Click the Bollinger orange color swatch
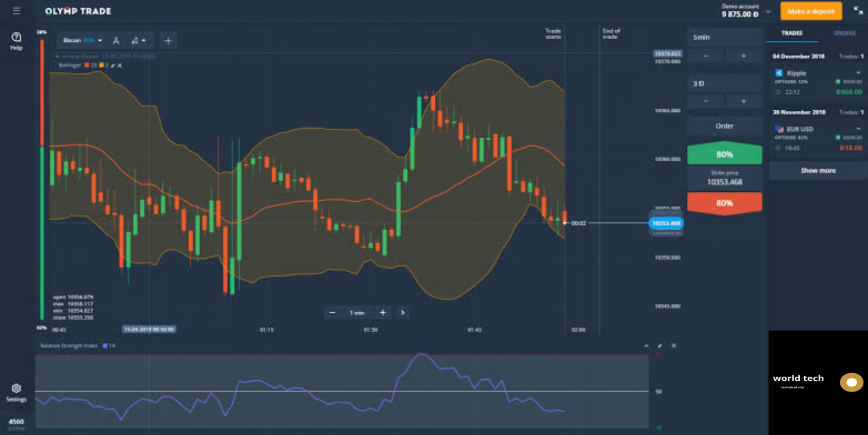Screen dimensions: 868x435 (x=101, y=66)
